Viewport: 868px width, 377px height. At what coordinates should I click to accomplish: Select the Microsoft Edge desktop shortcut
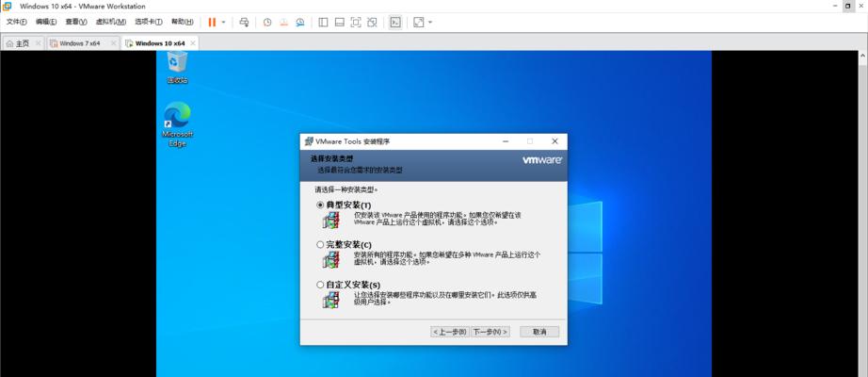[x=177, y=124]
